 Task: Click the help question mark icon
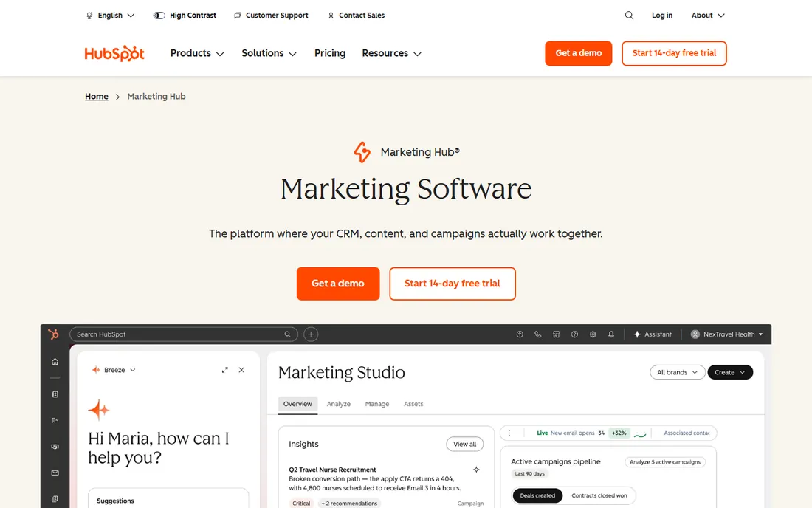click(574, 334)
